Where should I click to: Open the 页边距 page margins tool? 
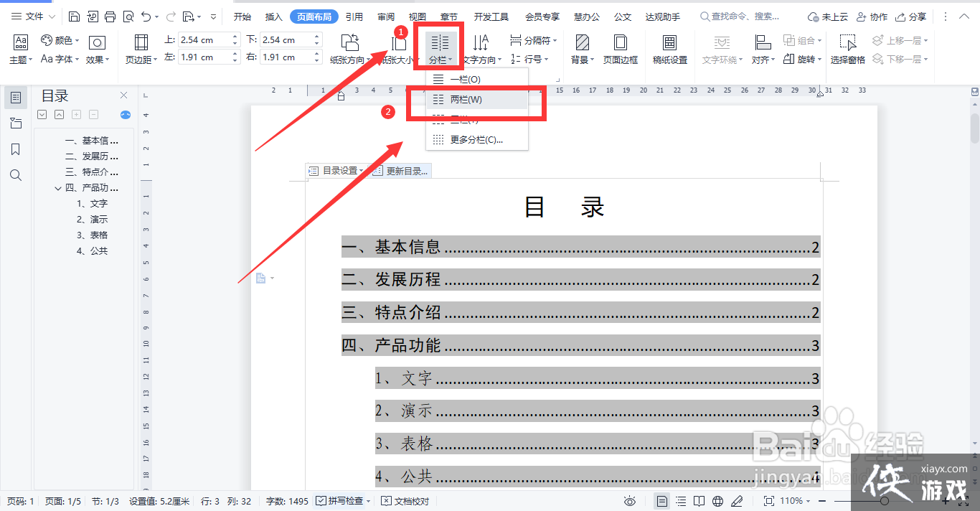click(141, 49)
